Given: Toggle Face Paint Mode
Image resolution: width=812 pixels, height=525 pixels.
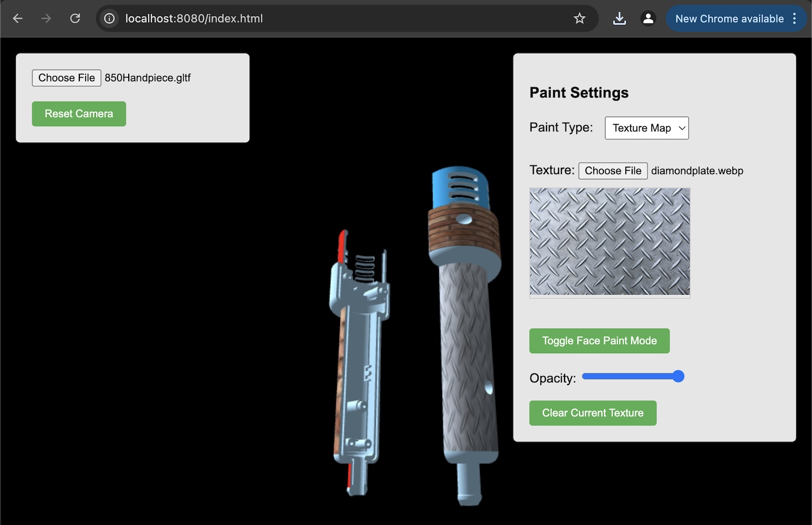Looking at the screenshot, I should [599, 341].
